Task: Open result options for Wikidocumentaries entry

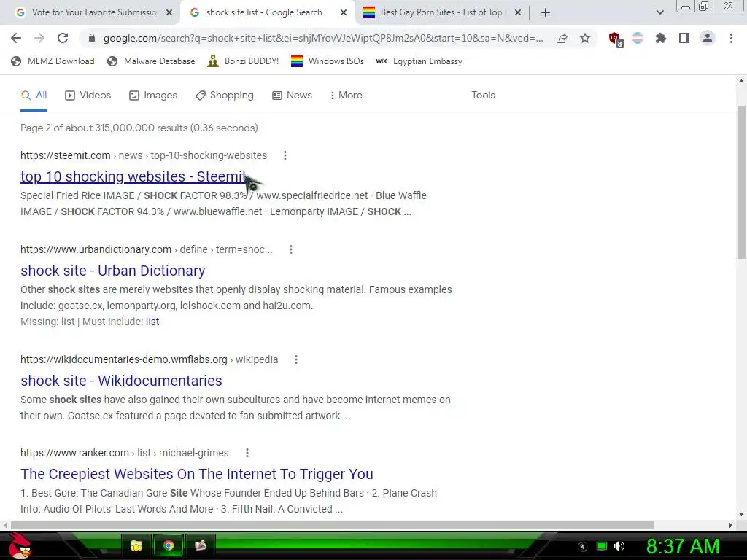Action: 296,359
